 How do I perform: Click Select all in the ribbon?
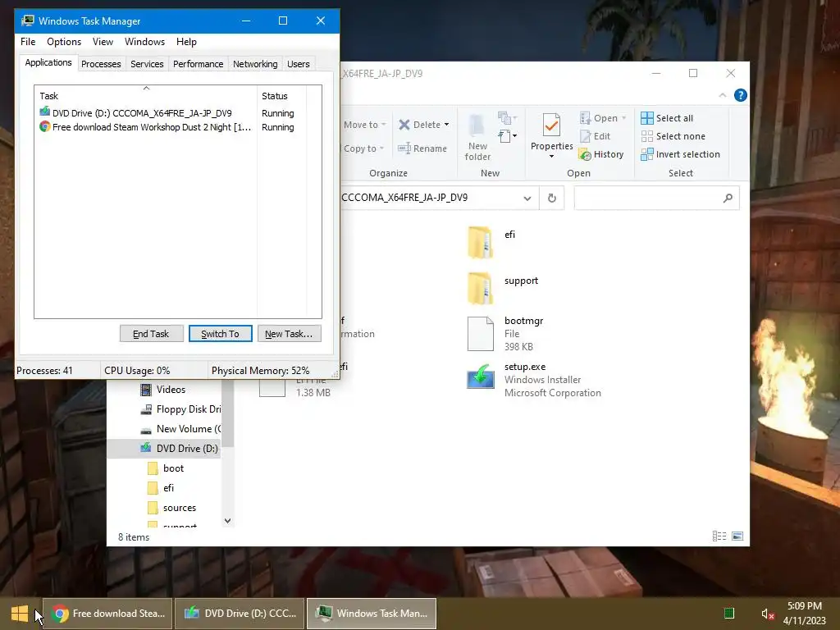[x=667, y=118]
